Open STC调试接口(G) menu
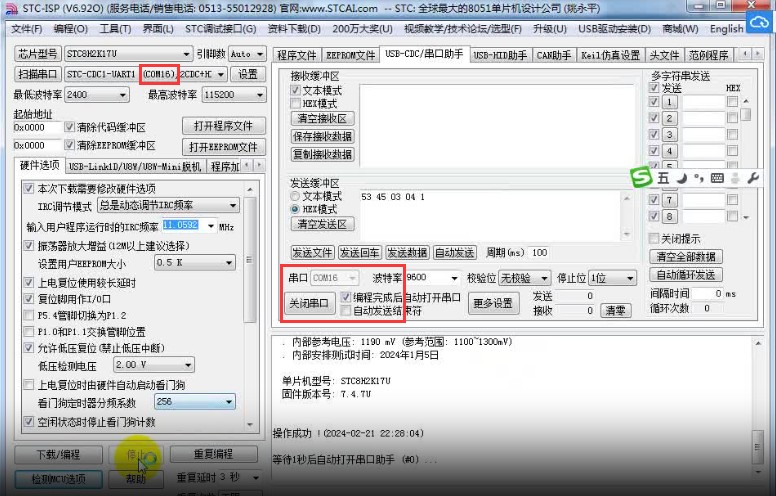The width and height of the screenshot is (776, 496). click(x=221, y=29)
